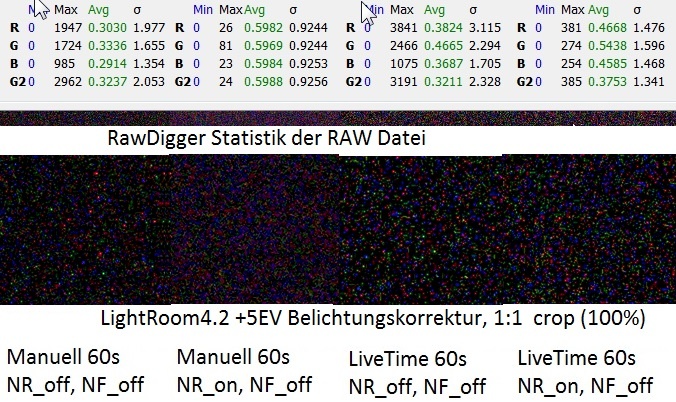Open the noise crop above Manuell 60s NR_off

pos(85,230)
